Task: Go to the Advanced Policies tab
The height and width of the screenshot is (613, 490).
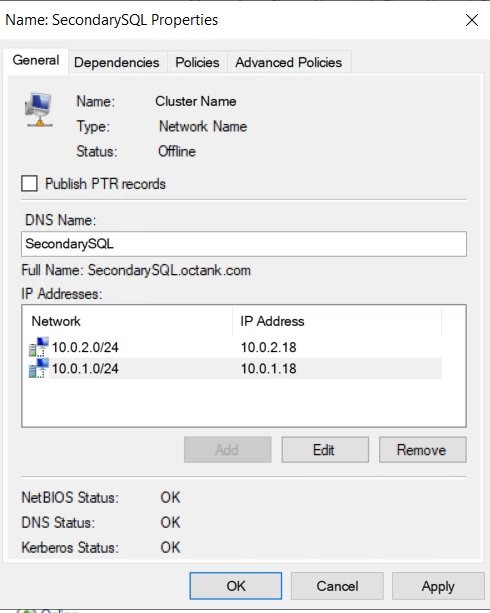Action: click(289, 63)
